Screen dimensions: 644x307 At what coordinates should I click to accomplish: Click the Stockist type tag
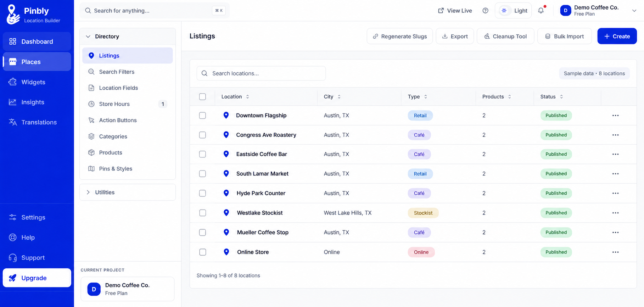[423, 213]
